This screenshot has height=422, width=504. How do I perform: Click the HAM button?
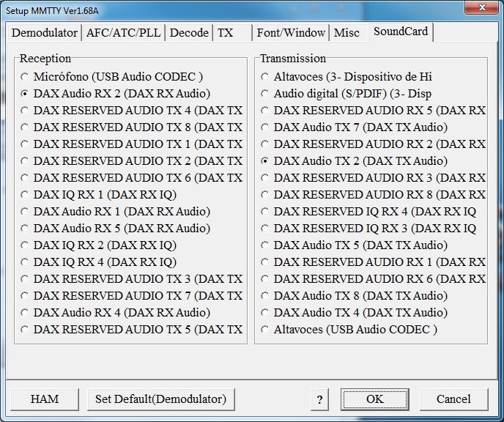pos(45,399)
